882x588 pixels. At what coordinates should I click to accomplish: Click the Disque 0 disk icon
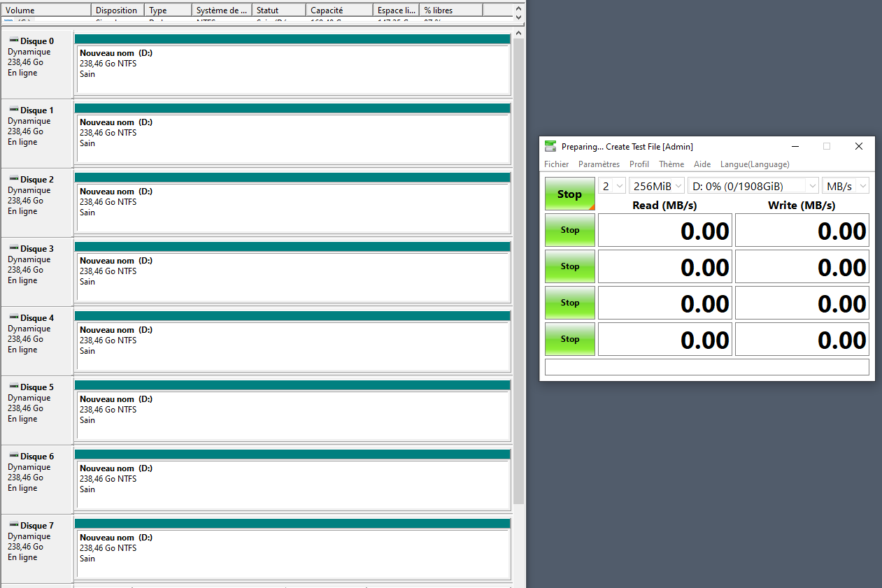point(14,41)
